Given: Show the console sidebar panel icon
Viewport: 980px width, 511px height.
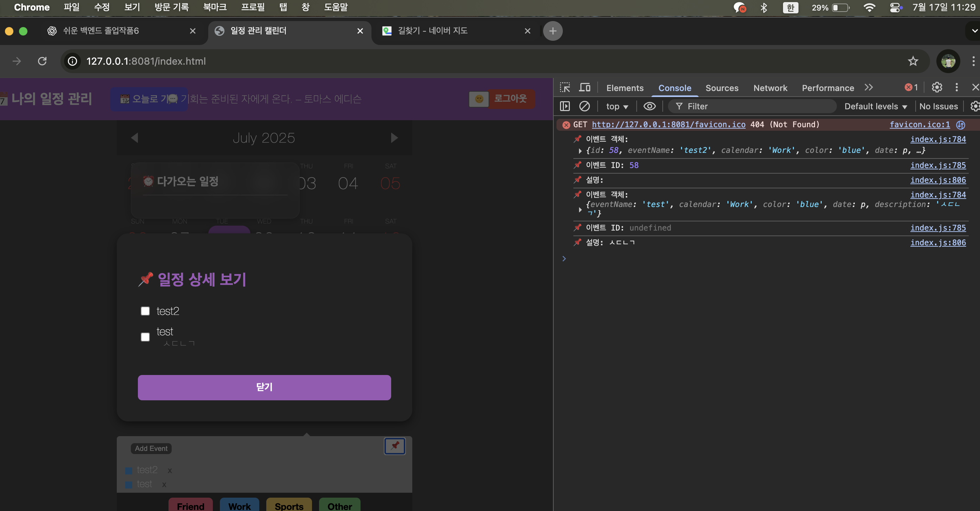Looking at the screenshot, I should click(x=565, y=106).
